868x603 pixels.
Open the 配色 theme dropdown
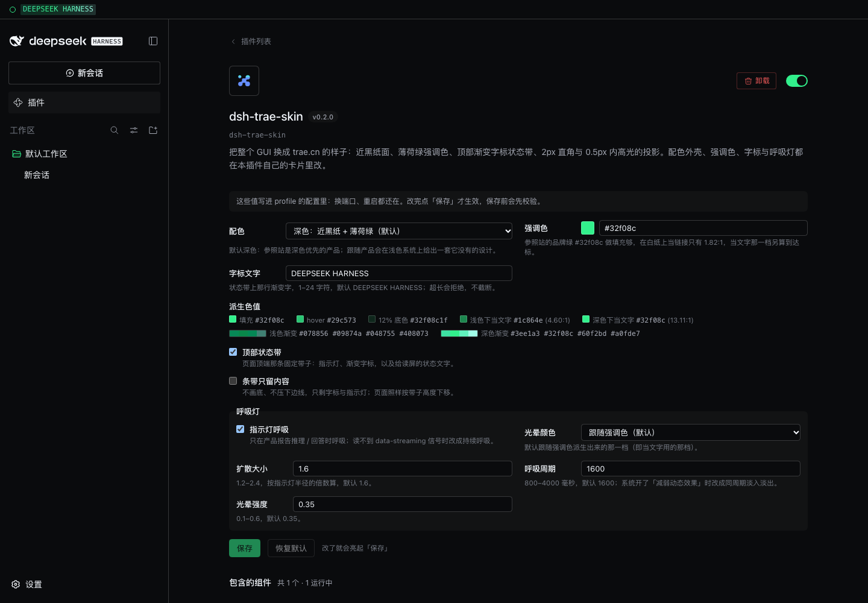click(x=399, y=231)
